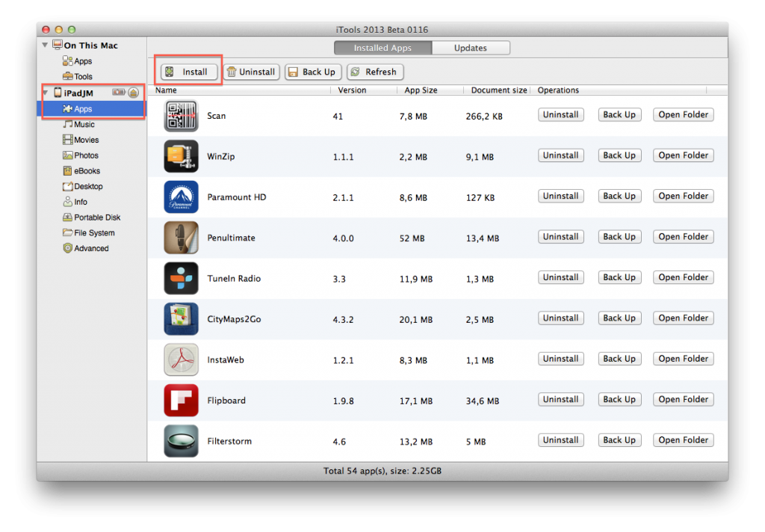The width and height of the screenshot is (765, 532).
Task: Click the battery icon beside iPadJM
Action: click(119, 92)
